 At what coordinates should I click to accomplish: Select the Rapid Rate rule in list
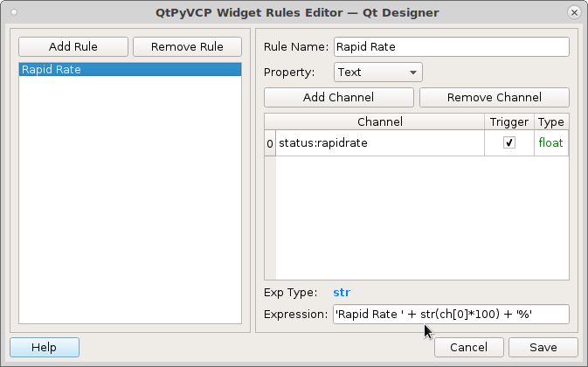[130, 69]
